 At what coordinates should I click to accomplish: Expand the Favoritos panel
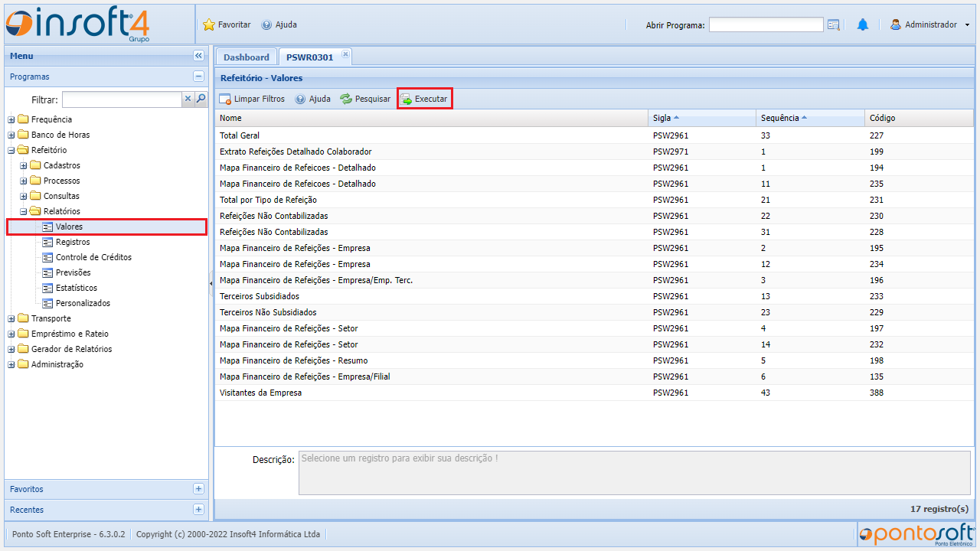click(x=198, y=489)
